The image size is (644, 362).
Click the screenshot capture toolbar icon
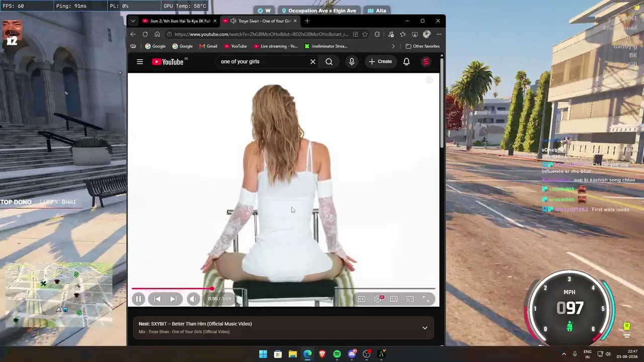(x=415, y=34)
